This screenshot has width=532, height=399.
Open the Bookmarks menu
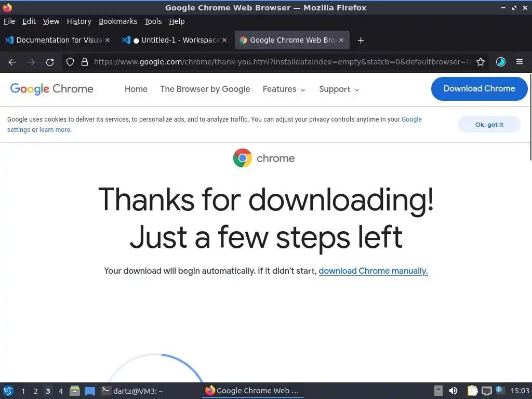[118, 21]
